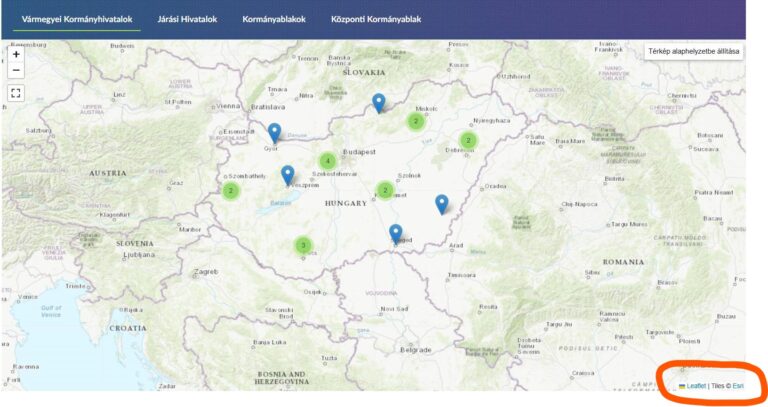Select the blue pin west of Oradea
768x407 pixels.
click(442, 204)
